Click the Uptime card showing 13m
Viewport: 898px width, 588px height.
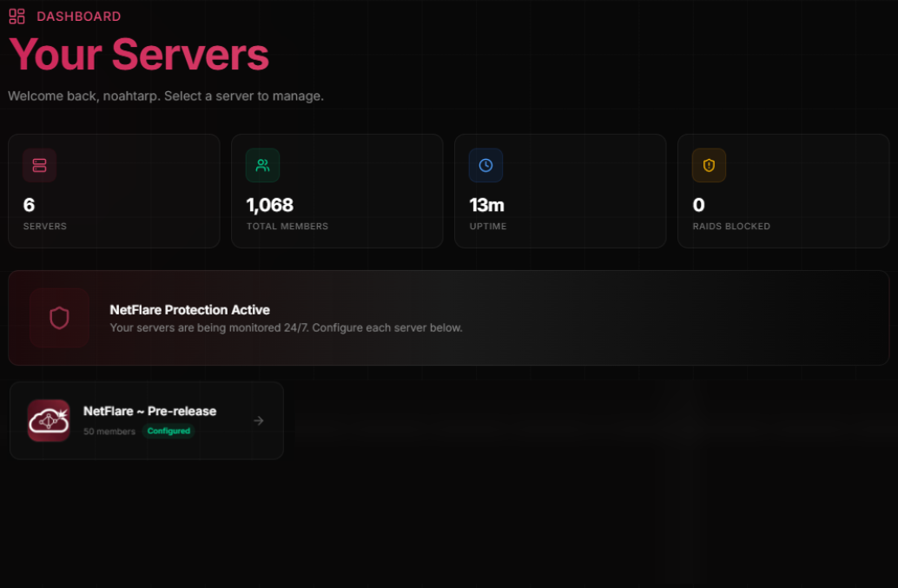click(x=560, y=190)
